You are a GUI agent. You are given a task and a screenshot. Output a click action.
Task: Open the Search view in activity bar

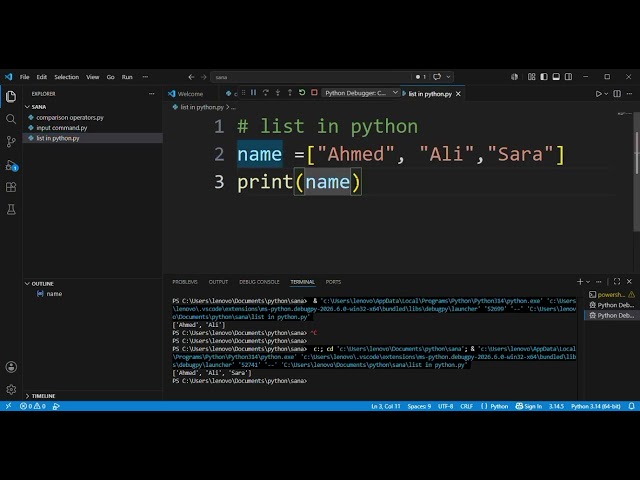[x=11, y=119]
